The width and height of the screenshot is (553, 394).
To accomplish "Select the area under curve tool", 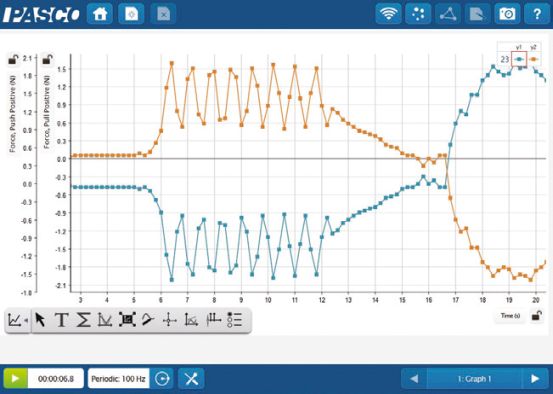I will [x=192, y=320].
